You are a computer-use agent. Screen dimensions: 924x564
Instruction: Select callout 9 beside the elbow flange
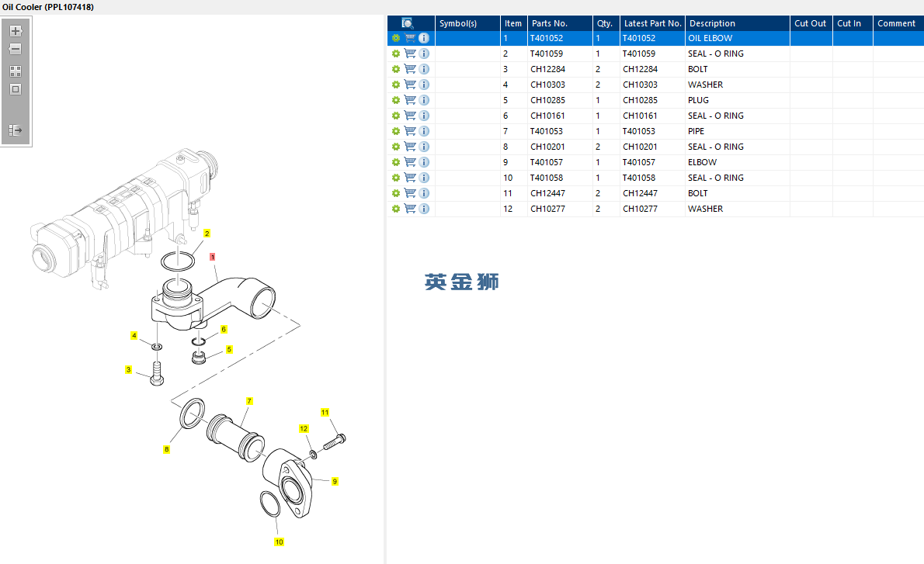(x=335, y=481)
